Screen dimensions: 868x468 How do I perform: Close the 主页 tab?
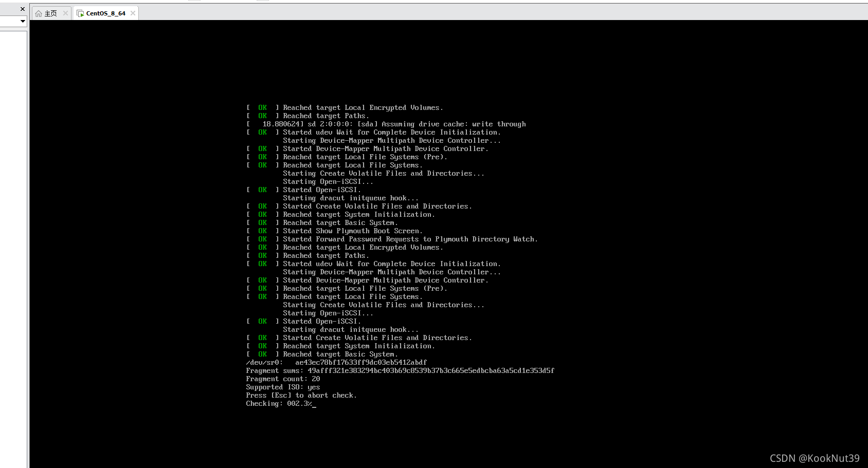coord(65,13)
